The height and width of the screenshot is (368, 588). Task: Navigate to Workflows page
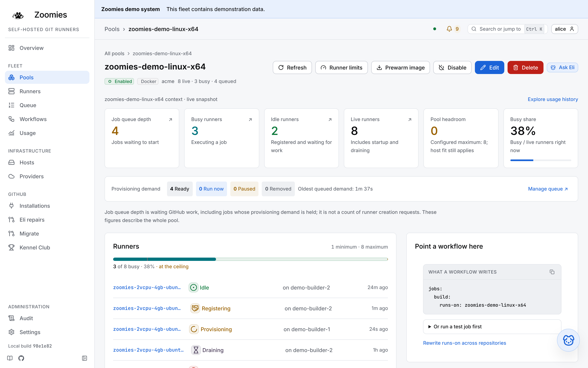47,119
